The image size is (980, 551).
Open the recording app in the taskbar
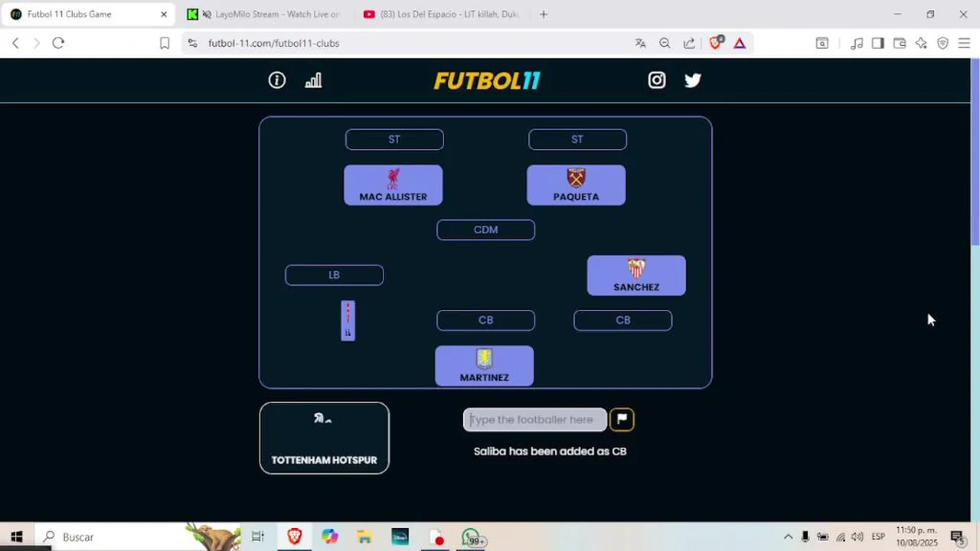(436, 536)
